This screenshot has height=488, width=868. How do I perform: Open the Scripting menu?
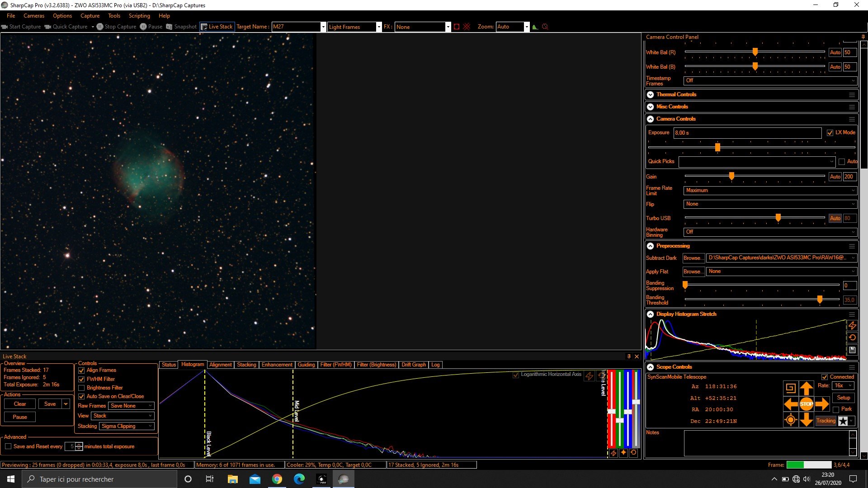139,16
